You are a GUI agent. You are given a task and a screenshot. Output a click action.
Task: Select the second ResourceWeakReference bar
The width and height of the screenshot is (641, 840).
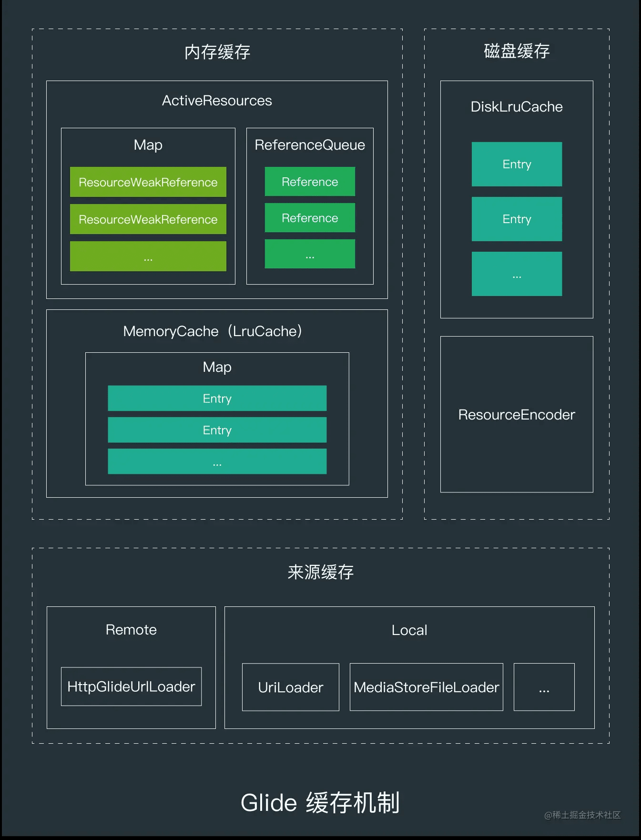point(148,219)
